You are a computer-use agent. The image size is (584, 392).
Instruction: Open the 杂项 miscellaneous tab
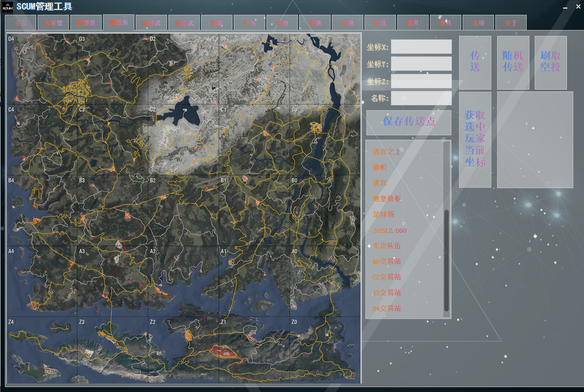tap(478, 23)
